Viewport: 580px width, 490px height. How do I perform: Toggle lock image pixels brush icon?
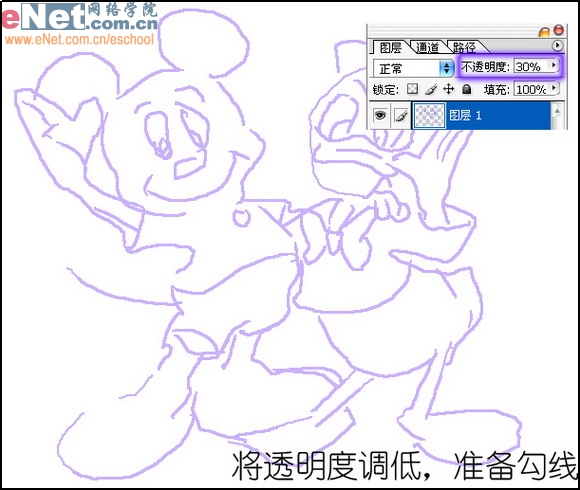tap(431, 89)
